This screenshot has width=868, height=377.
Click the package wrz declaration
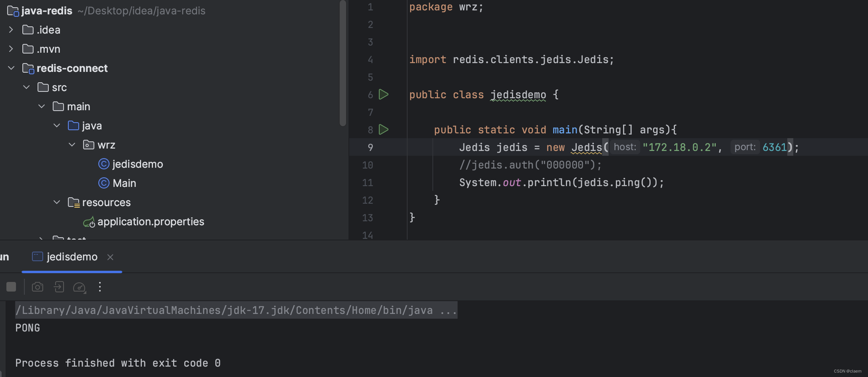coord(446,7)
